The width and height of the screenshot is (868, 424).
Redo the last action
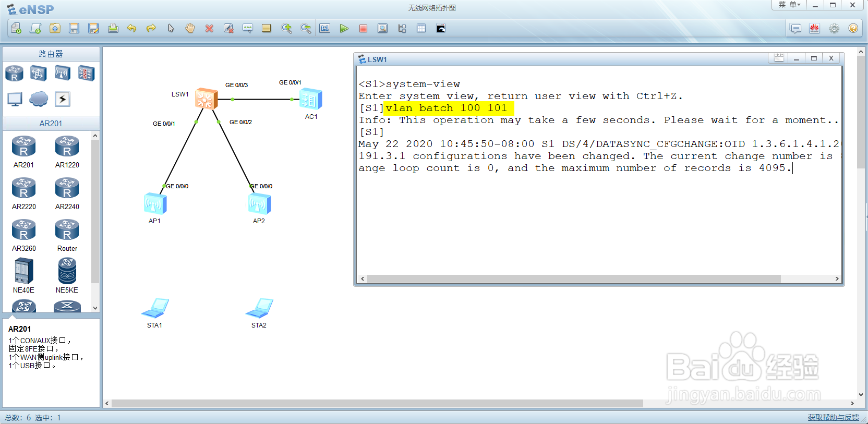[151, 28]
